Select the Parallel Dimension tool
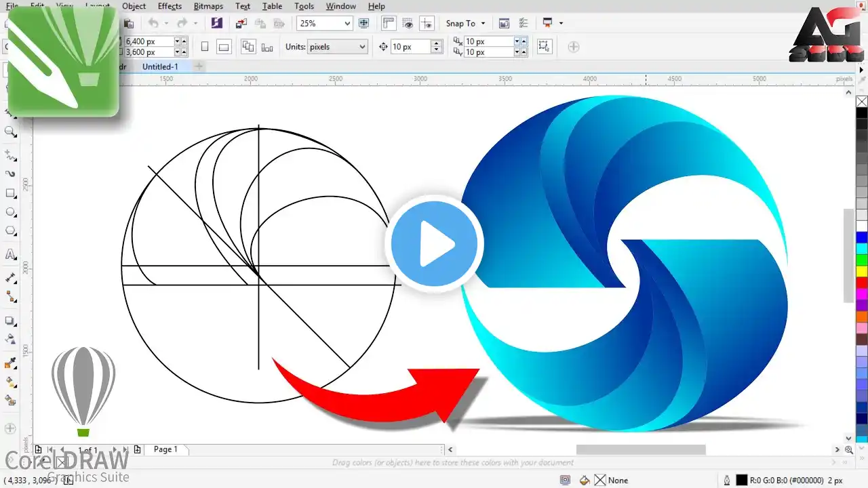This screenshot has height=488, width=868. [x=10, y=278]
